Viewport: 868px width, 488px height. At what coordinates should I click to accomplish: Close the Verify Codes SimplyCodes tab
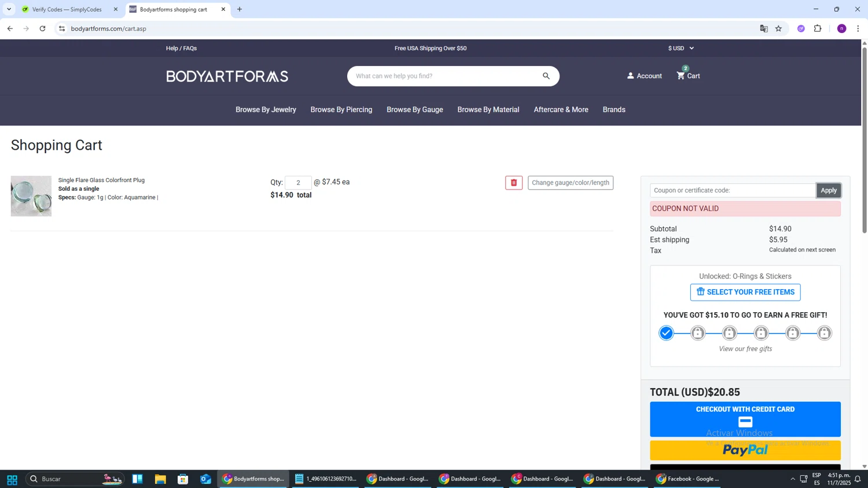115,9
